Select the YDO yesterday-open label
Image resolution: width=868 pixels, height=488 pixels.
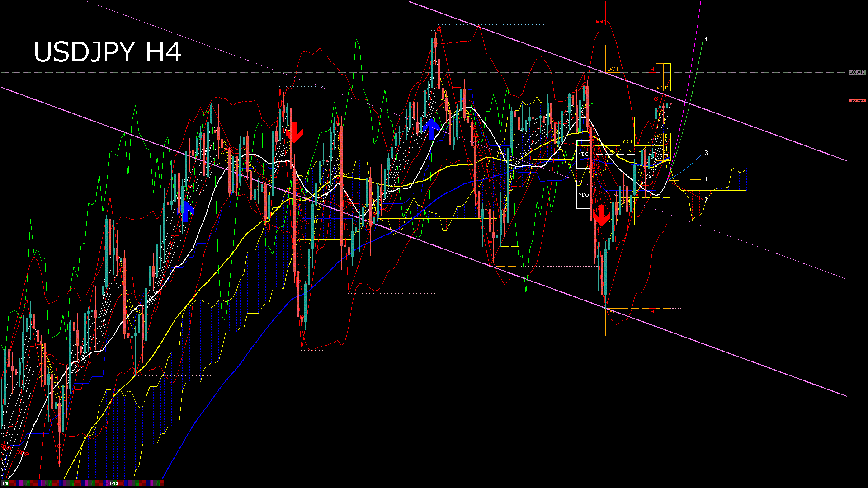(583, 195)
